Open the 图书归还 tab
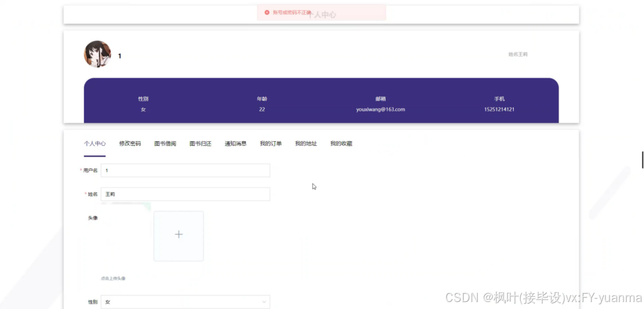644x309 pixels. coord(201,143)
